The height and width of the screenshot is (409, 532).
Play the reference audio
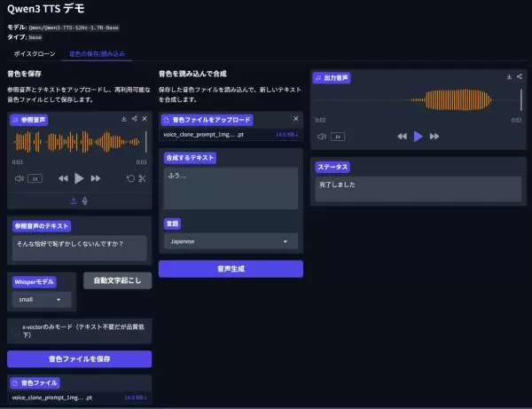pyautogui.click(x=79, y=178)
